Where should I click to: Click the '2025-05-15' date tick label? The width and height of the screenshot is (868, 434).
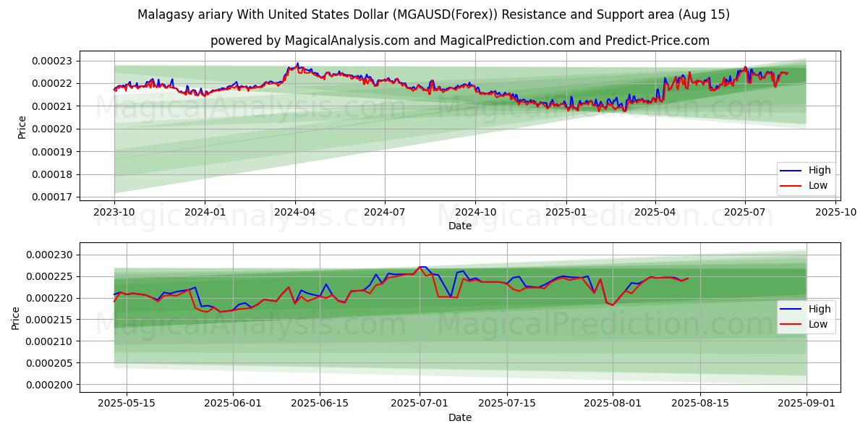click(127, 404)
